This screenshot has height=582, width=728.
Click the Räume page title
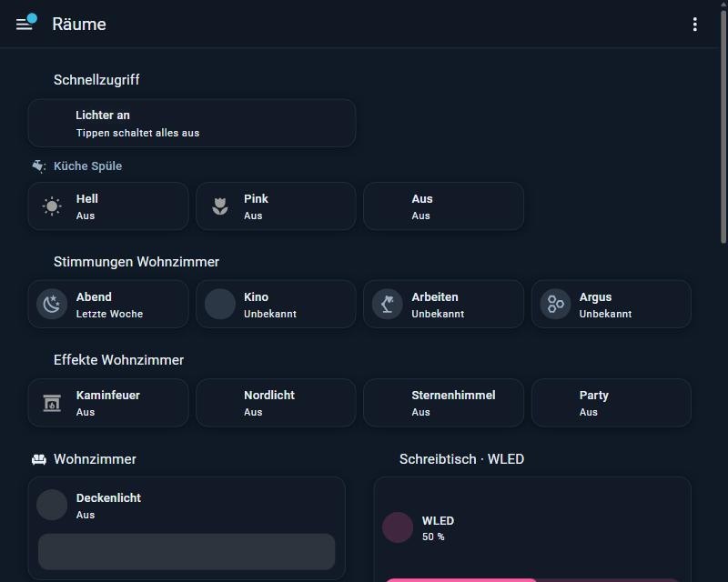pos(79,25)
